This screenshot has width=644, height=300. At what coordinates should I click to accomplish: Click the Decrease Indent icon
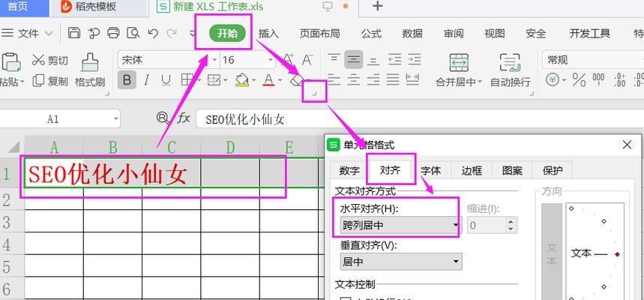(394, 60)
